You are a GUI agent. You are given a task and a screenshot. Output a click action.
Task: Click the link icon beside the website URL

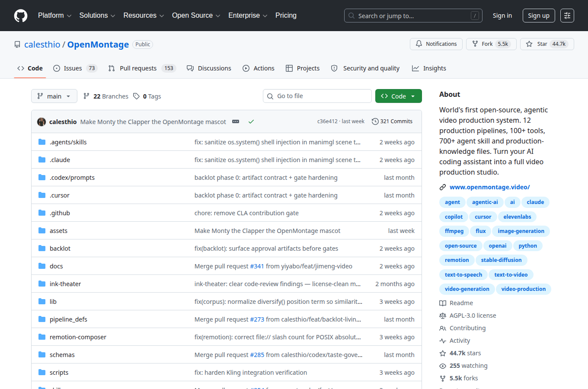443,187
